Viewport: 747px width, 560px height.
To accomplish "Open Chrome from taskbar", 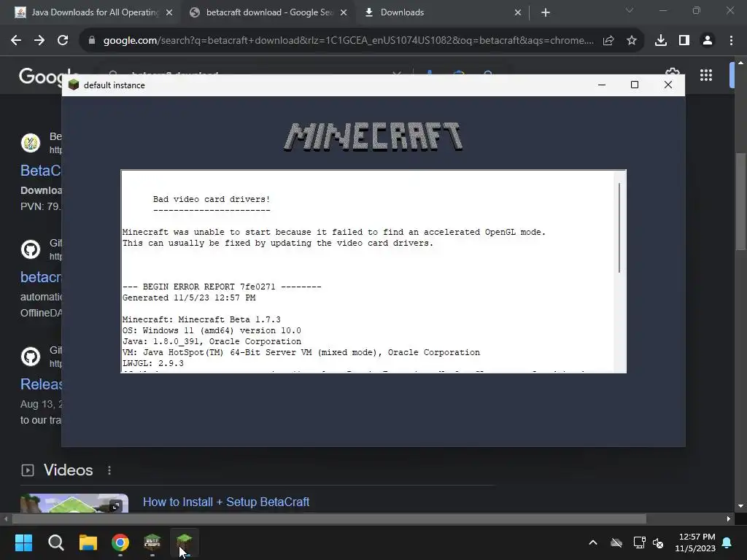I will tap(120, 542).
